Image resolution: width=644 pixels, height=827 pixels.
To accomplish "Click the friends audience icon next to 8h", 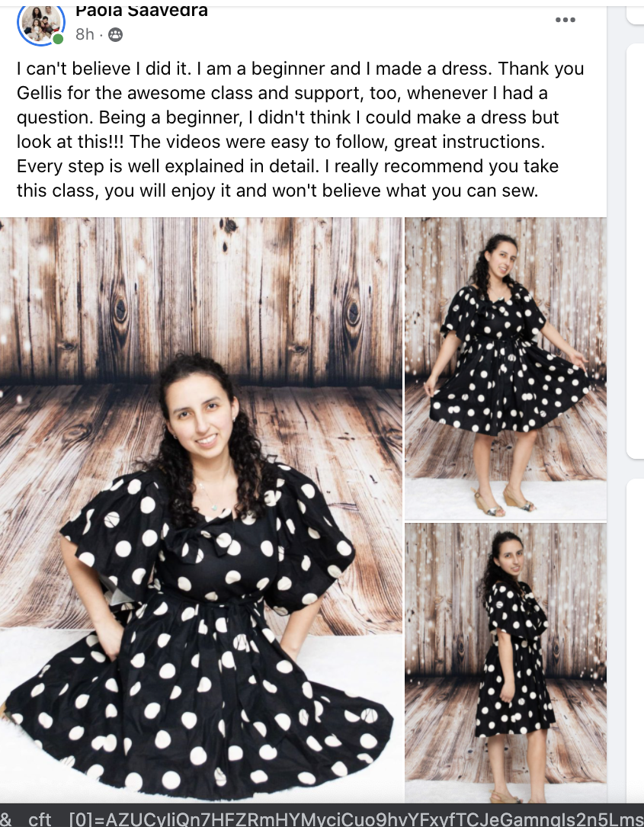I will [116, 35].
